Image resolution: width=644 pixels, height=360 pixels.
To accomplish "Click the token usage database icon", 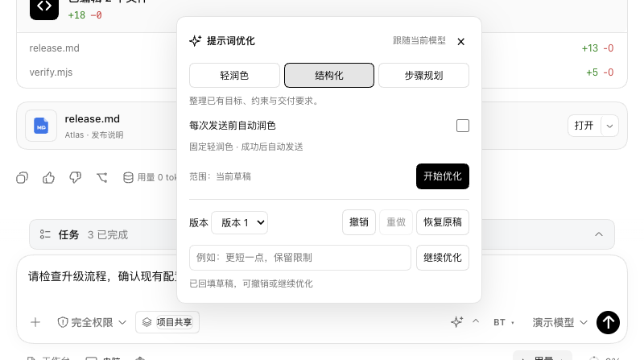I will [x=128, y=177].
